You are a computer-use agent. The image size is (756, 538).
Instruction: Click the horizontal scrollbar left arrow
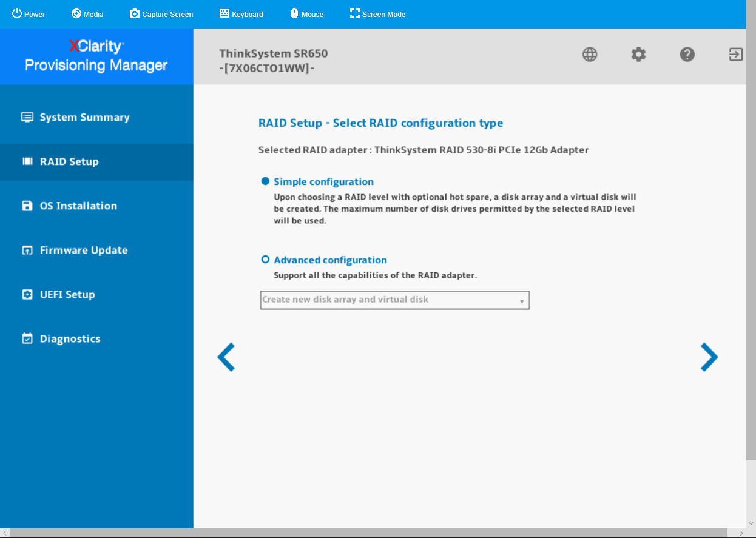[5, 533]
